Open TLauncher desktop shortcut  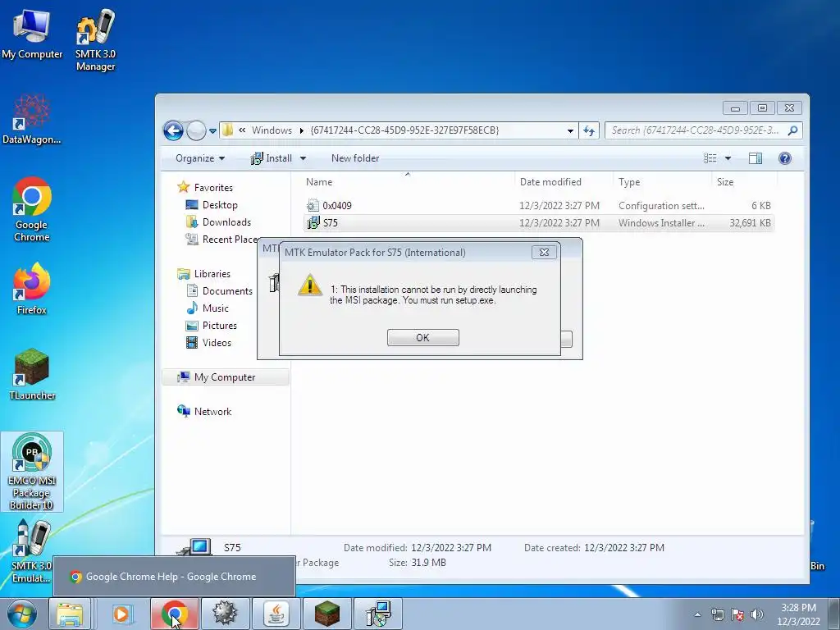click(x=32, y=374)
